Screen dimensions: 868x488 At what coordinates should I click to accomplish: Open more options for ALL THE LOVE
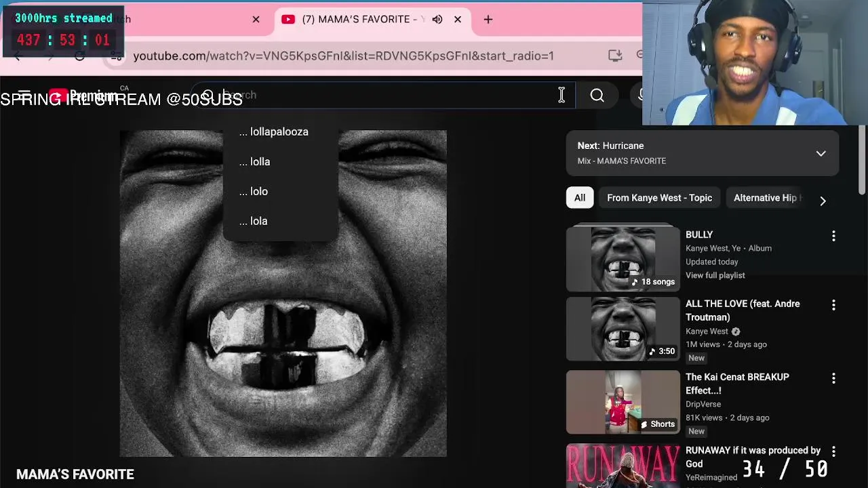tap(833, 305)
